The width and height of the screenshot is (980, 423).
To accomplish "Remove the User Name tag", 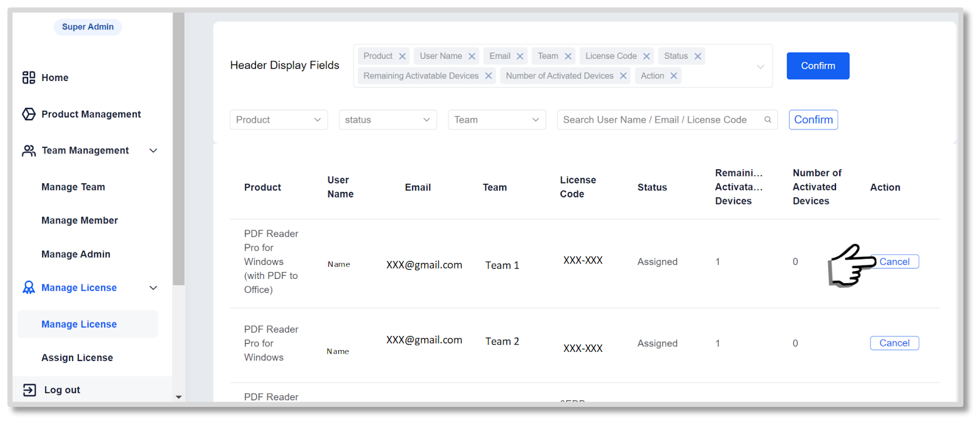I will coord(472,56).
